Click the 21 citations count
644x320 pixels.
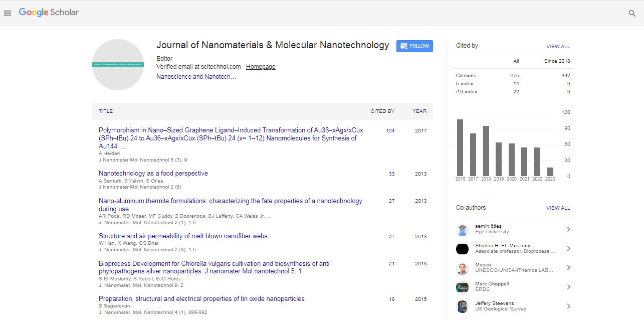click(392, 264)
